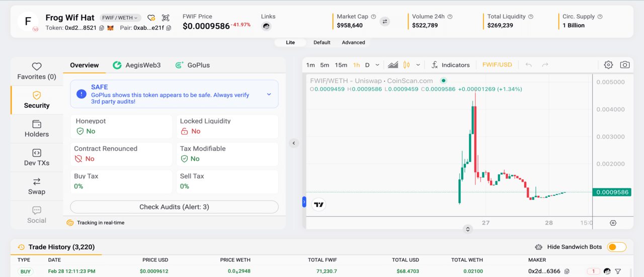Click Check Audits (Alert: 3) button
This screenshot has height=277, width=644.
(x=174, y=207)
